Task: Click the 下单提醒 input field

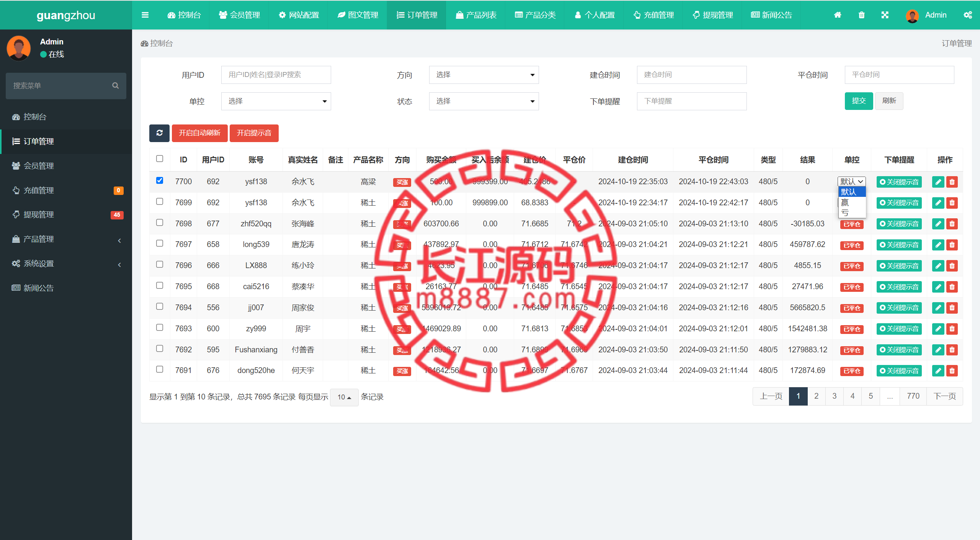Action: click(691, 101)
